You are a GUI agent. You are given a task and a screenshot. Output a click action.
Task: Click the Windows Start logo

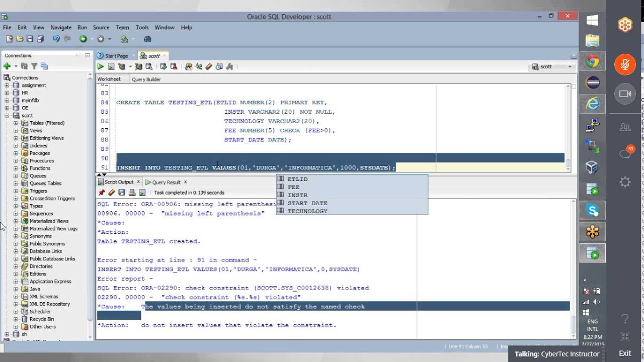click(x=592, y=20)
